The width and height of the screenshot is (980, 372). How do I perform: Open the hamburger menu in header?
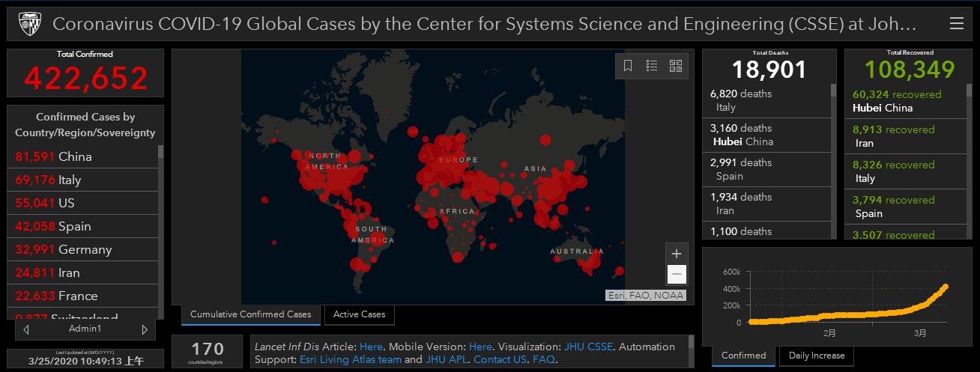[956, 24]
